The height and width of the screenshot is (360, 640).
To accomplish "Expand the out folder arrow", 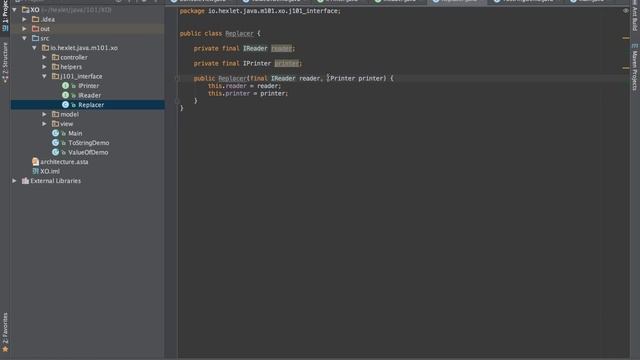I will (x=24, y=29).
